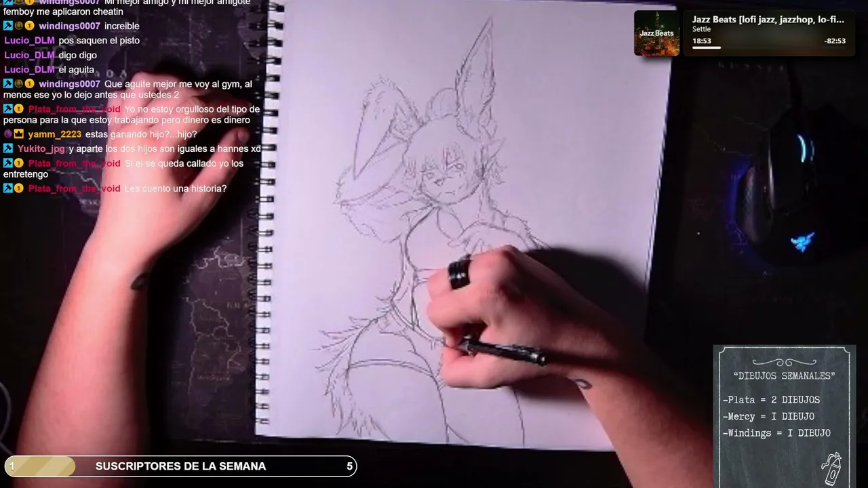The image size is (868, 488).
Task: Open Lucio_DLM's name on "pos saquen el pisto"
Action: pyautogui.click(x=29, y=41)
